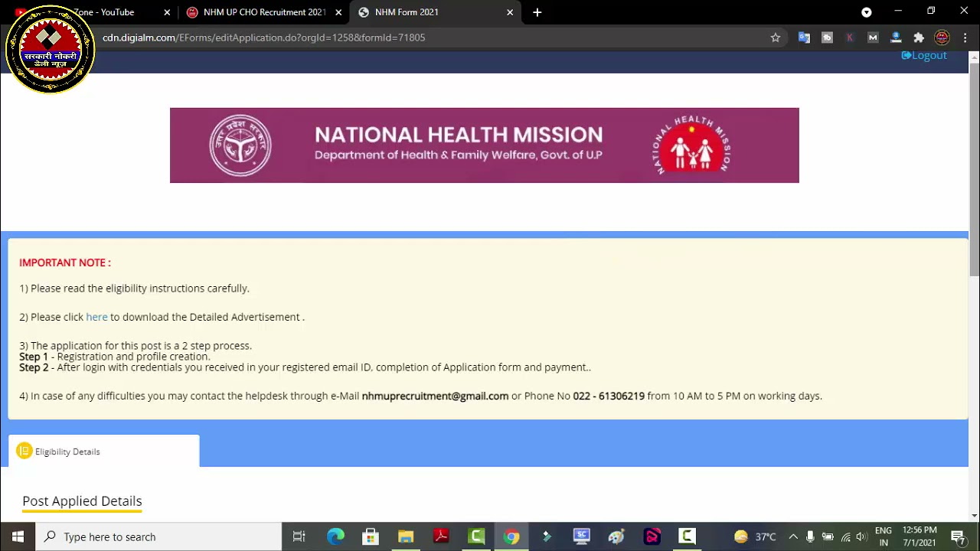Open Task View from the taskbar

[x=299, y=536]
